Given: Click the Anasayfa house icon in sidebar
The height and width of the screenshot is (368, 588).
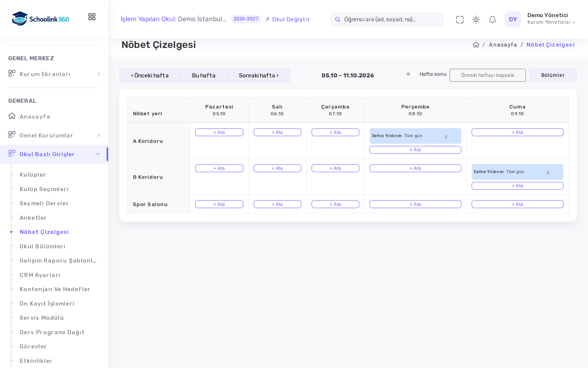Looking at the screenshot, I should [12, 116].
